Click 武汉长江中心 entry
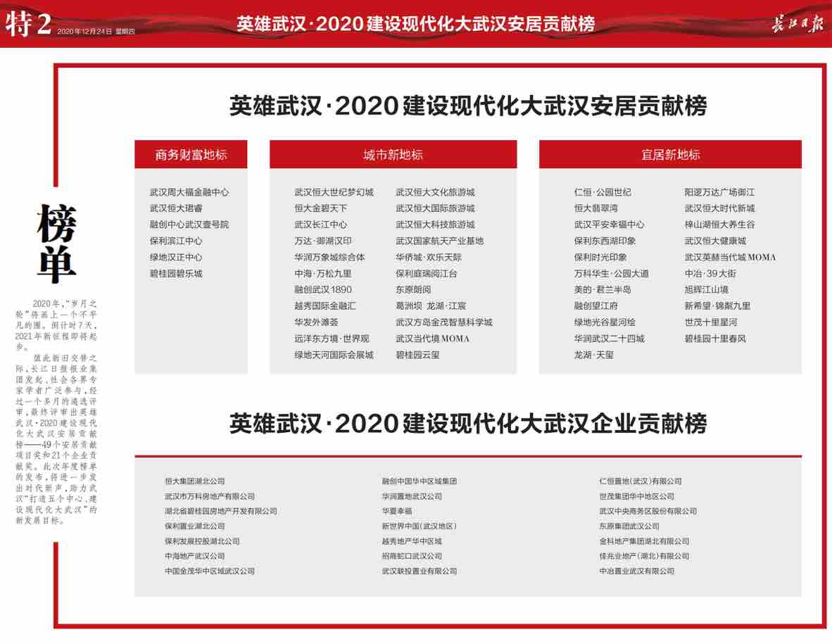832x644 pixels. (x=320, y=225)
